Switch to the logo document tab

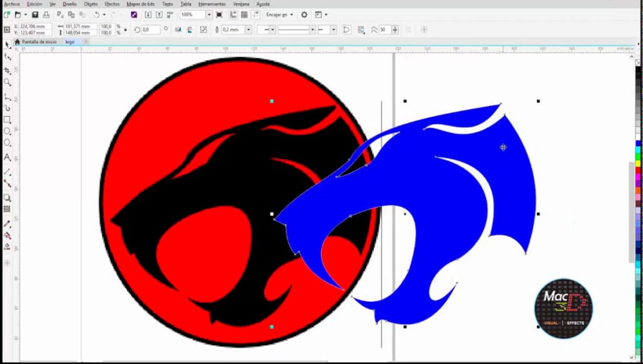pos(70,42)
